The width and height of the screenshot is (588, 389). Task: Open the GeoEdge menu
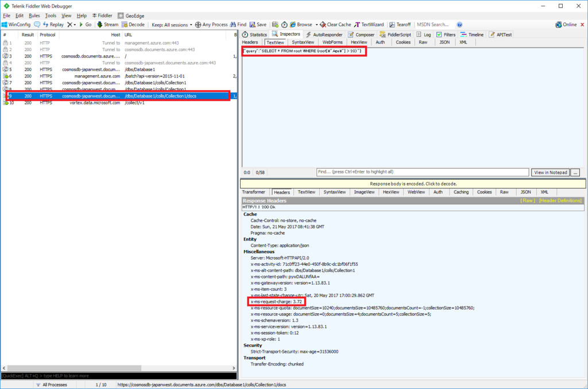[131, 15]
